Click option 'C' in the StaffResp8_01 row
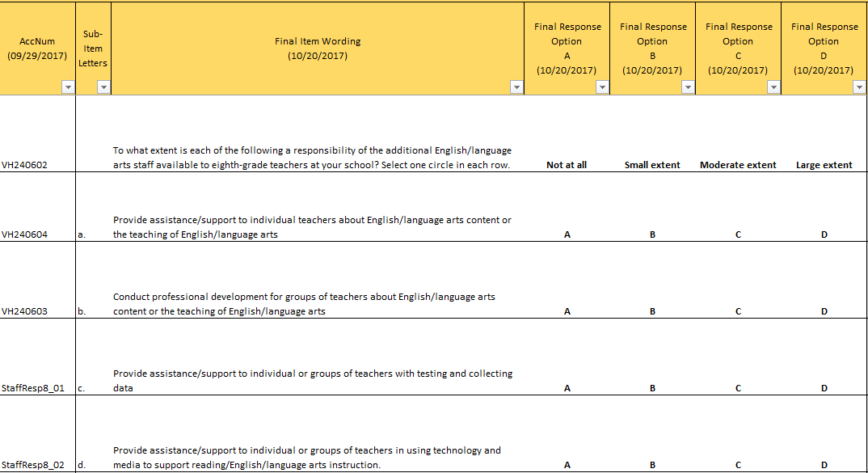Viewport: 868px width, 473px height. tap(739, 357)
